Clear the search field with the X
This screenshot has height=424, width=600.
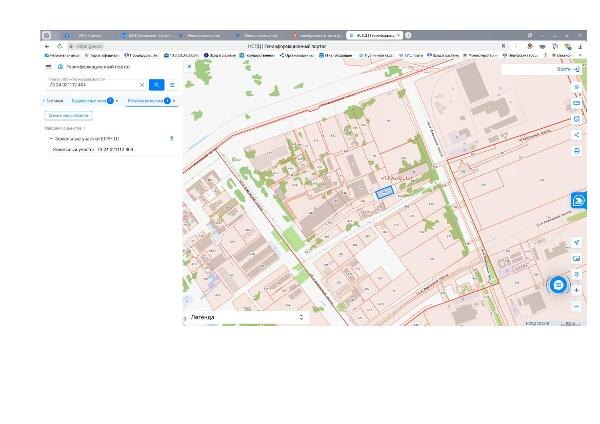point(142,85)
